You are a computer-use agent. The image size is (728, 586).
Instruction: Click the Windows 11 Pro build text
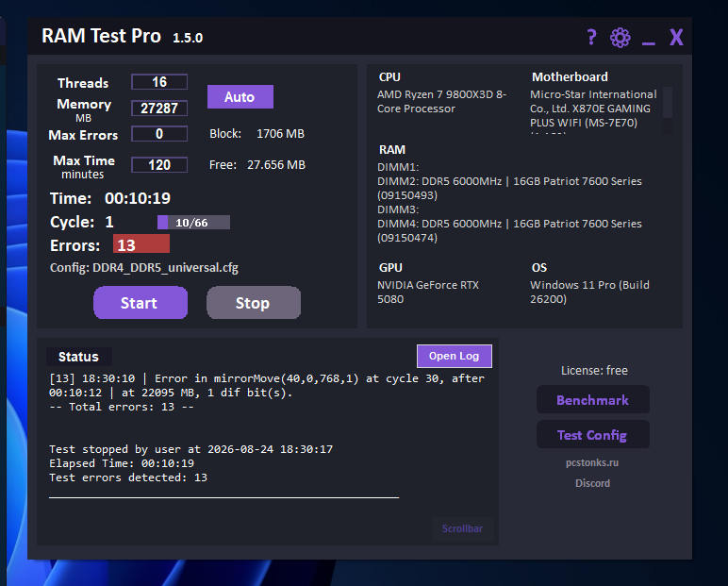589,292
